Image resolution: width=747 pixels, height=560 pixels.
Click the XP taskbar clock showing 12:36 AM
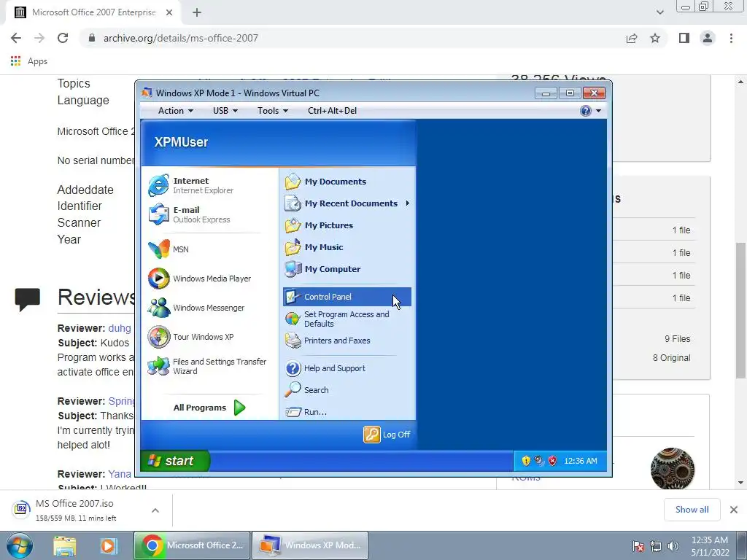point(580,461)
